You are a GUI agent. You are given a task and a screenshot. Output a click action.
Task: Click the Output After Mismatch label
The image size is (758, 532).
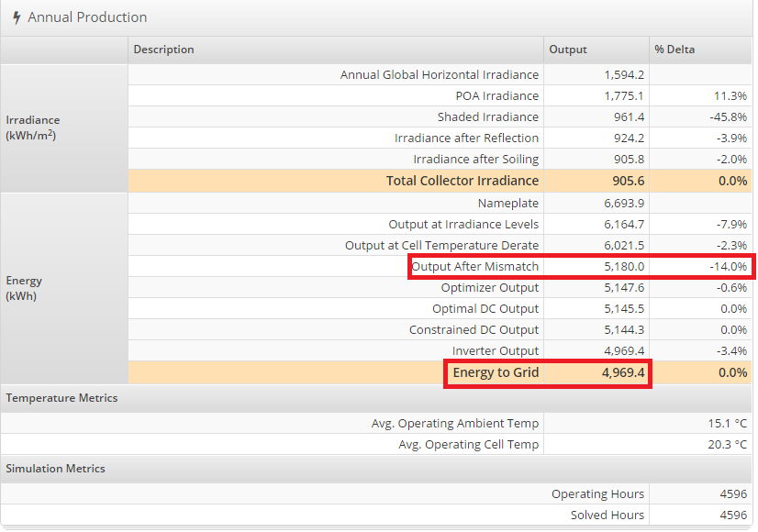(x=475, y=266)
